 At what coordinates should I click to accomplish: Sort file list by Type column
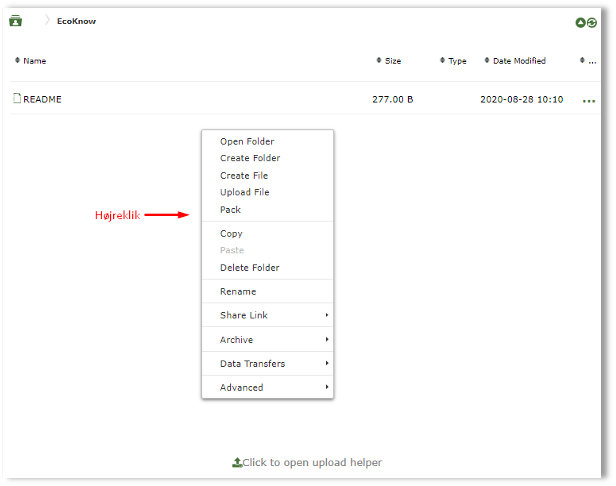point(453,61)
